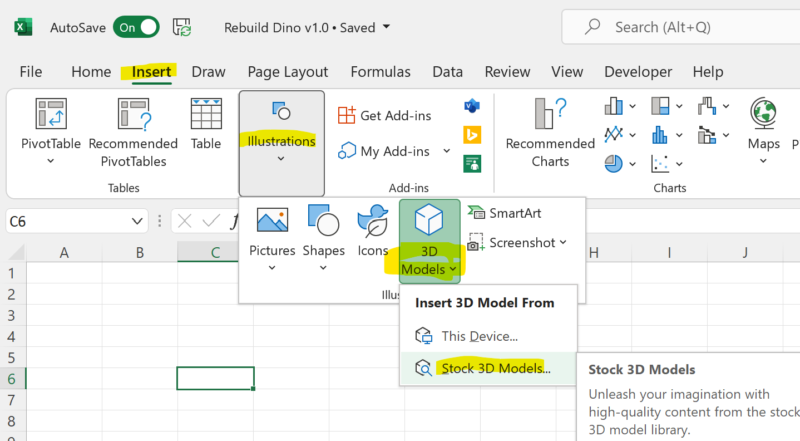Click in the Search (Alt+Q) box
The height and width of the screenshot is (441, 800).
[x=681, y=27]
